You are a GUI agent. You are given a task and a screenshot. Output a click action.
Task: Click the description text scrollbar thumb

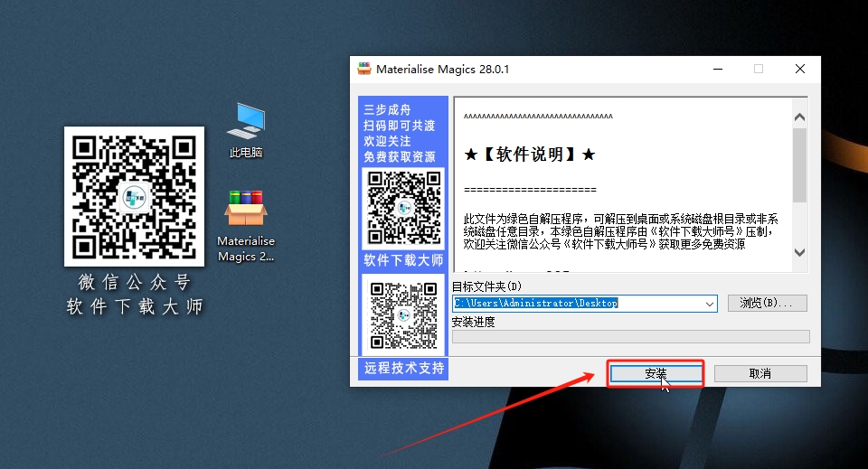tap(799, 165)
